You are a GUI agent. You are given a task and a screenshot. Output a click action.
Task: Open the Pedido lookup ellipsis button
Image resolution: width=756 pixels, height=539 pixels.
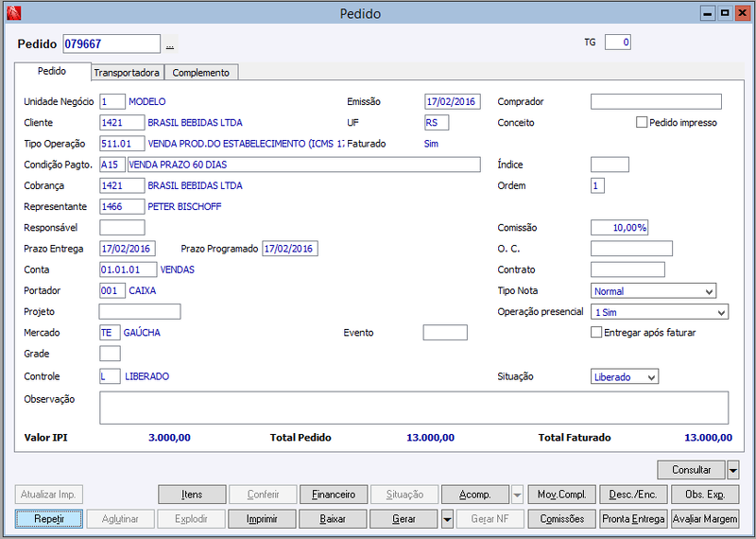170,44
